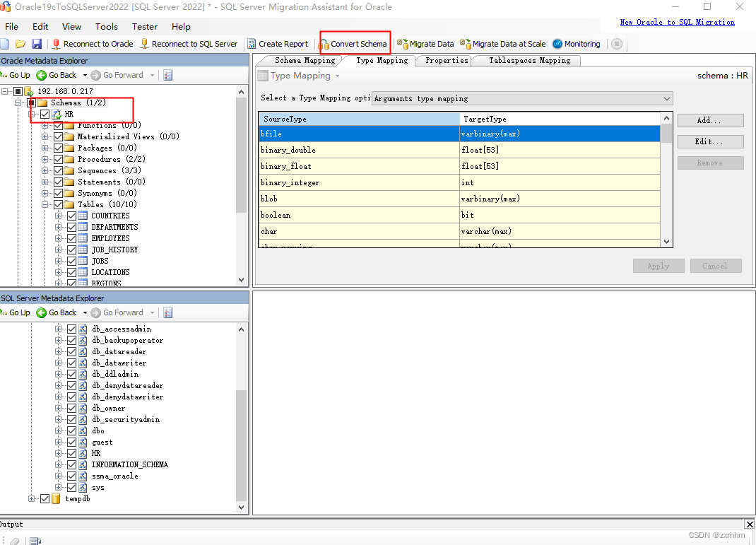Toggle the Tables folder checkbox
Image resolution: width=756 pixels, height=545 pixels.
(x=59, y=204)
